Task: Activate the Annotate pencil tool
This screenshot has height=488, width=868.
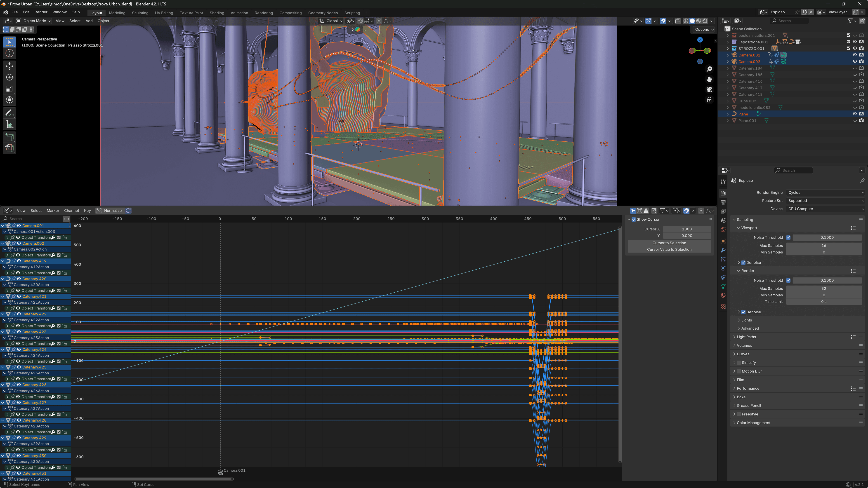Action: click(9, 113)
